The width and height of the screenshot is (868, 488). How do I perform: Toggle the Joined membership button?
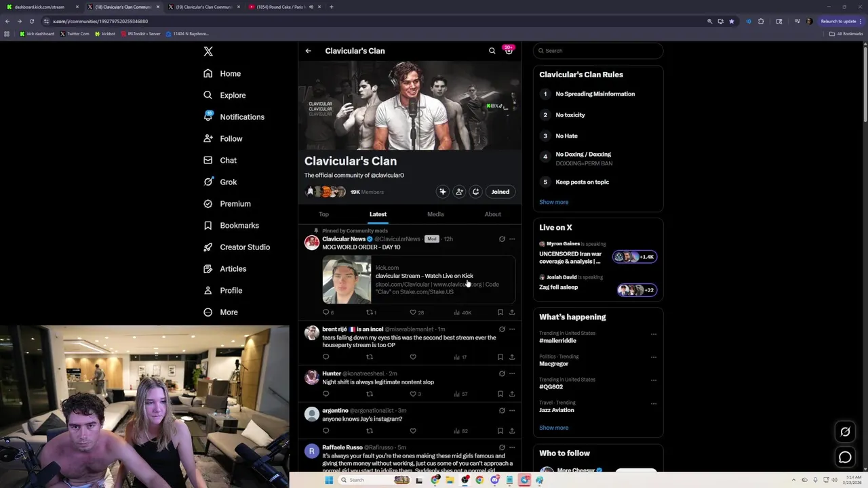click(500, 192)
